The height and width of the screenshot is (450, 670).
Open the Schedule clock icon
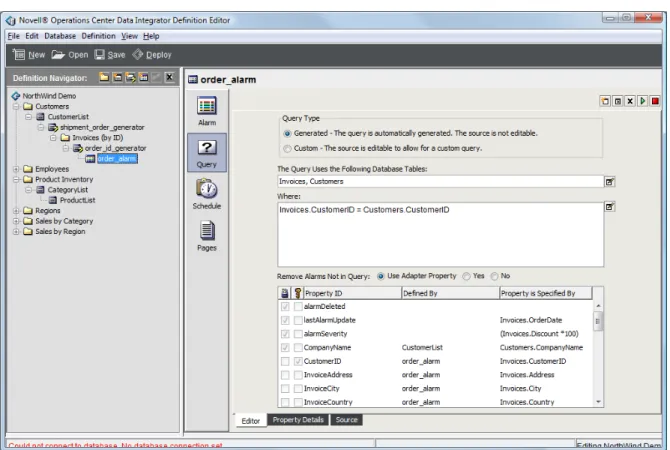[x=207, y=189]
